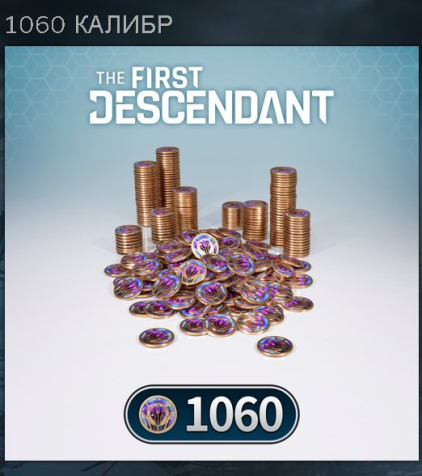The width and height of the screenshot is (422, 476).
Task: Select the tall coin stack on right side
Action: click(283, 207)
